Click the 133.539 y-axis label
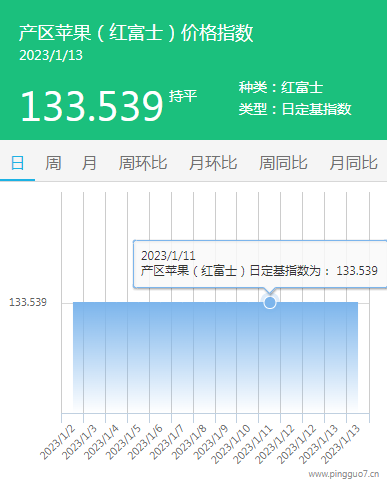 click(x=28, y=302)
